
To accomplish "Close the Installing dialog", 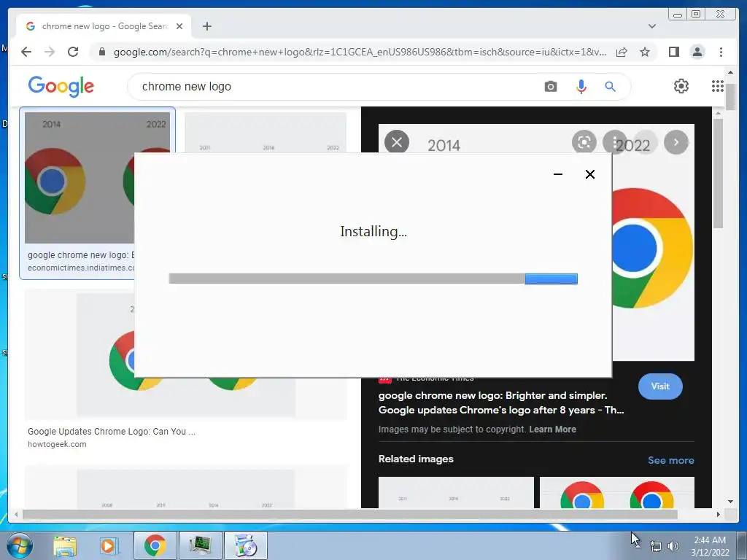I will (x=589, y=174).
